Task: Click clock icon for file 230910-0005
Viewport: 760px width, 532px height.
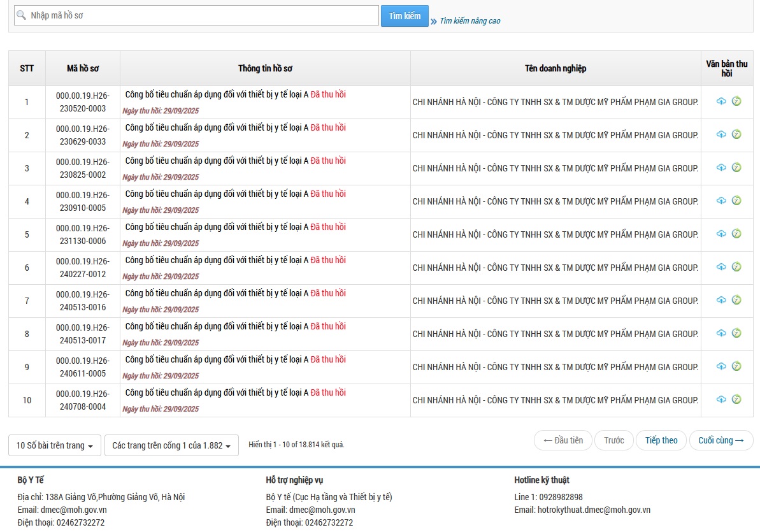Action: [x=736, y=201]
